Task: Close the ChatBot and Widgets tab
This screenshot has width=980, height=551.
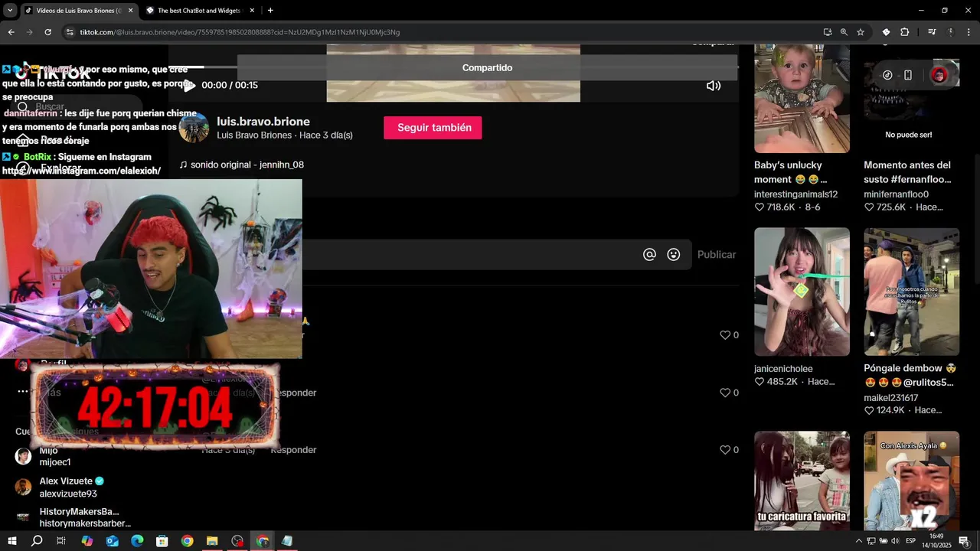Action: click(252, 11)
